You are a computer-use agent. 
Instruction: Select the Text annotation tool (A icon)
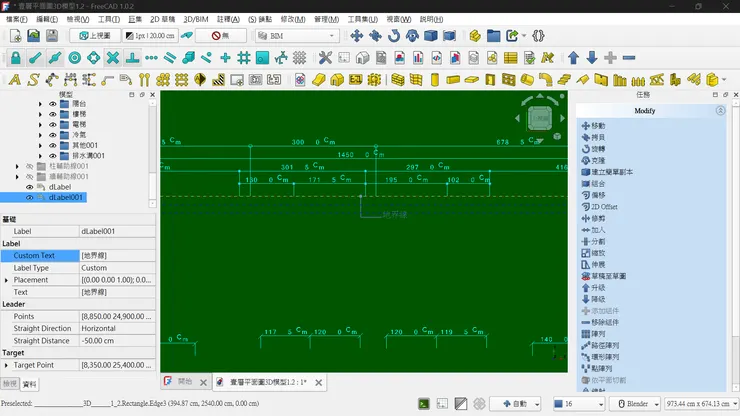(15, 79)
